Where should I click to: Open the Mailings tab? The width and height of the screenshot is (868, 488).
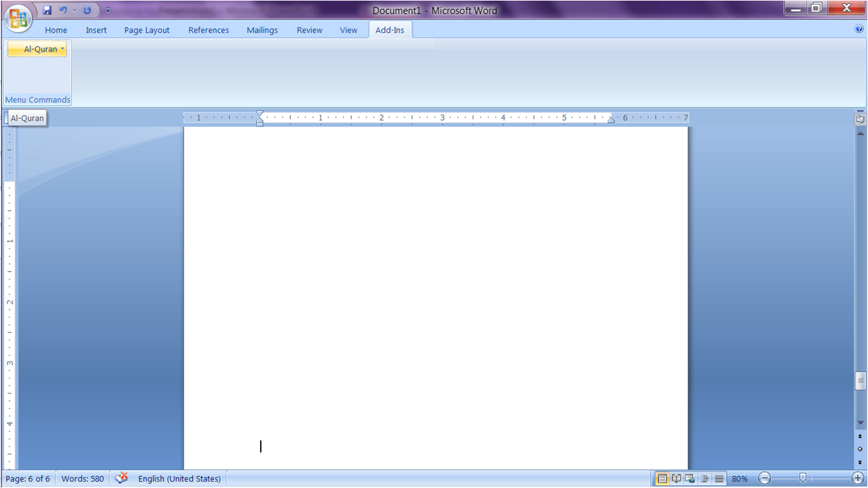262,30
